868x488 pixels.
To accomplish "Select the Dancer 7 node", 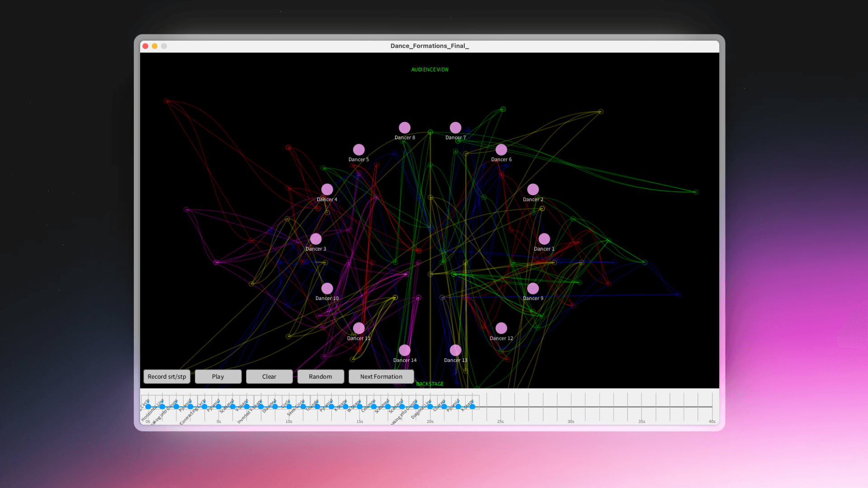I will coord(455,128).
